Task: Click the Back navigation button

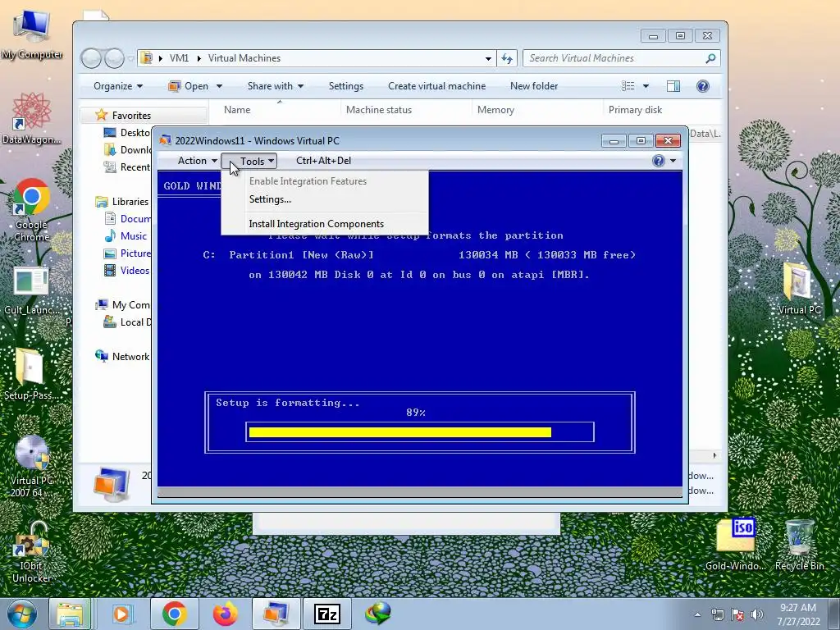Action: 91,58
